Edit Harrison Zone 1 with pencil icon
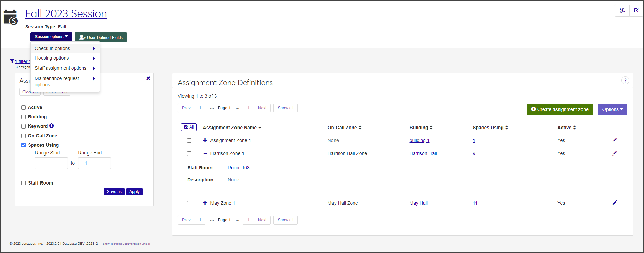The width and height of the screenshot is (644, 253). (x=615, y=153)
